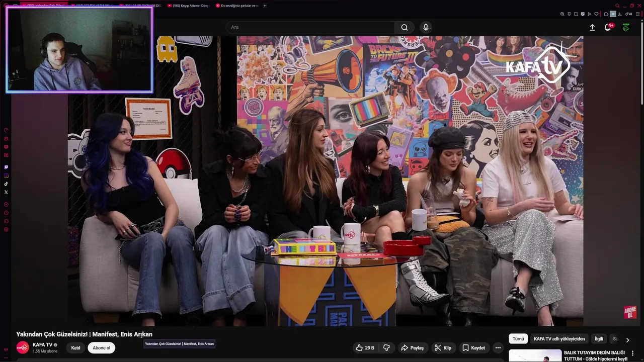Image resolution: width=644 pixels, height=362 pixels.
Task: Dislike the video with thumbs down
Action: pos(386,347)
